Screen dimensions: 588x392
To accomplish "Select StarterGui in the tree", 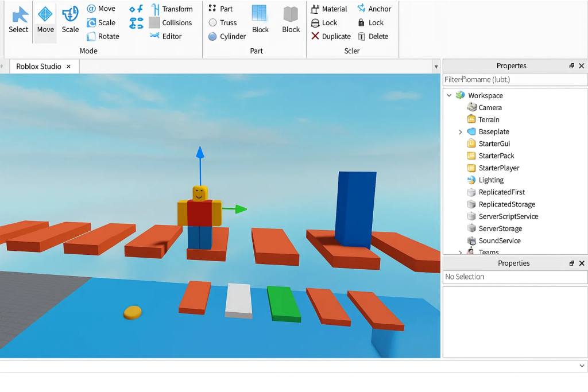I will coord(494,143).
